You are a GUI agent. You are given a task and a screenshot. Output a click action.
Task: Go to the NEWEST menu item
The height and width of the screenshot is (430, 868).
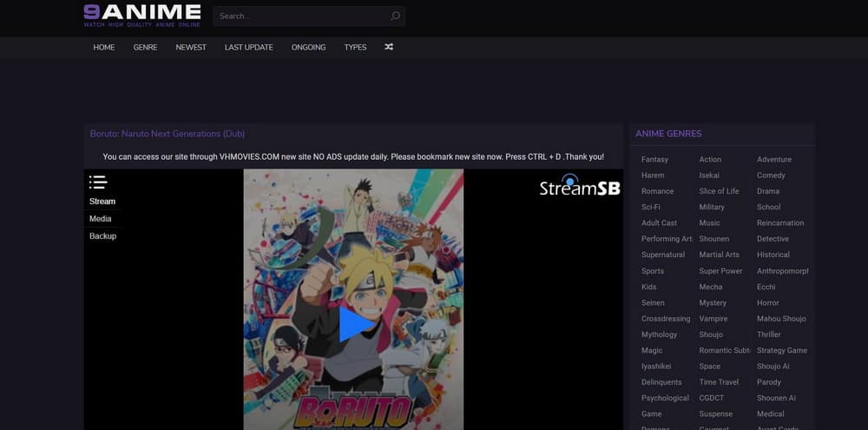(191, 47)
